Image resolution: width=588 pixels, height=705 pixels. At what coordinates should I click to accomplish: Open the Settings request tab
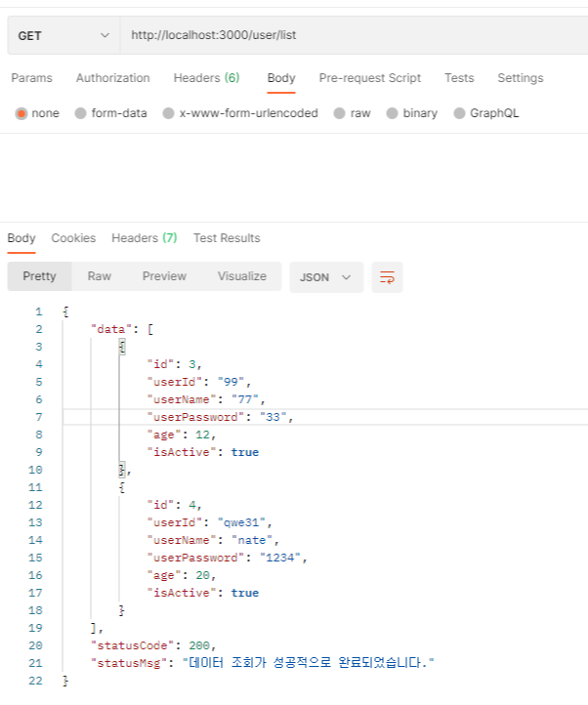click(521, 78)
